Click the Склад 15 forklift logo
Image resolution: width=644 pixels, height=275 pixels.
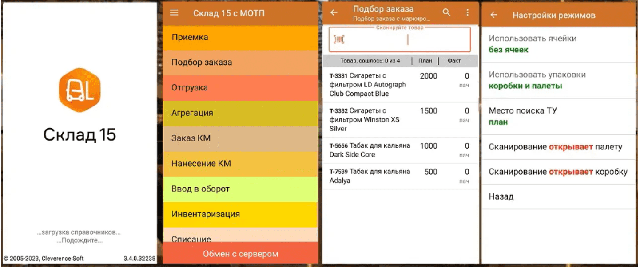point(80,90)
